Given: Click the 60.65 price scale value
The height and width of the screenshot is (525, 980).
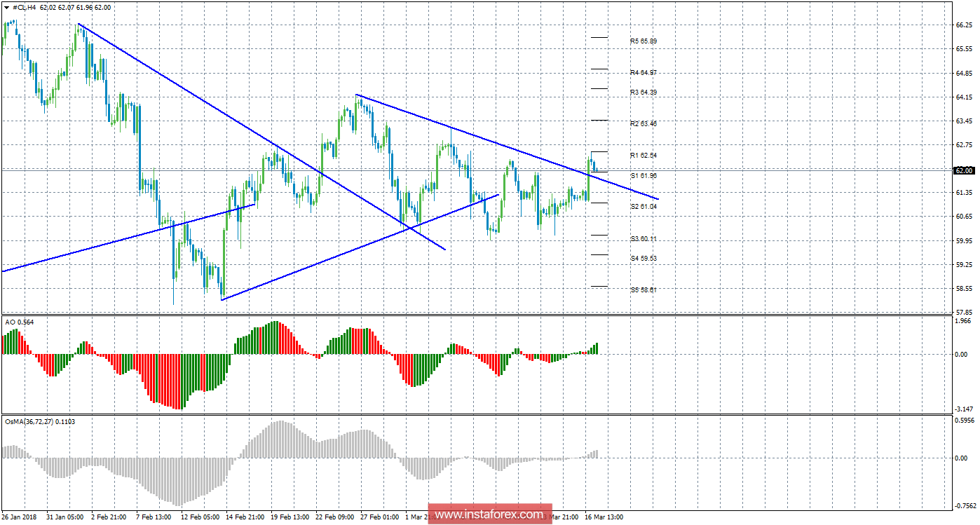Looking at the screenshot, I should click(963, 217).
